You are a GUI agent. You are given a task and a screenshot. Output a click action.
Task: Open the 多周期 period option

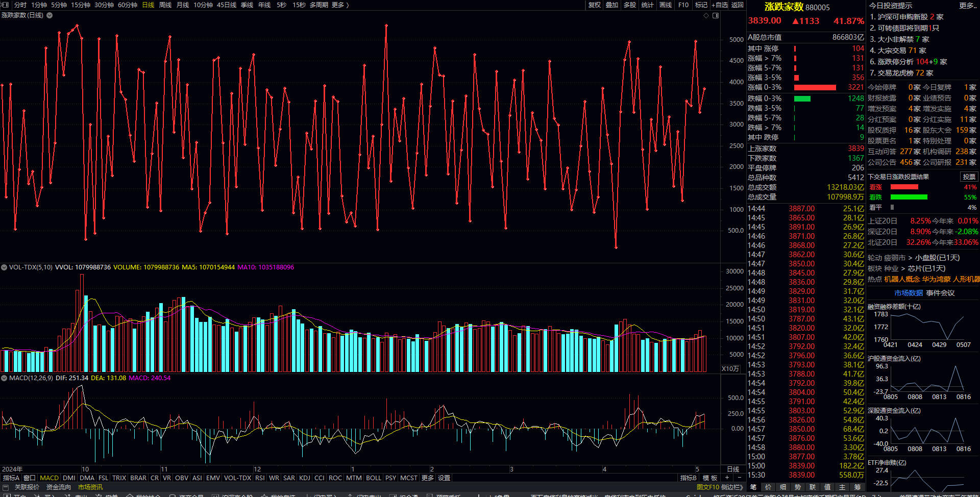point(318,5)
